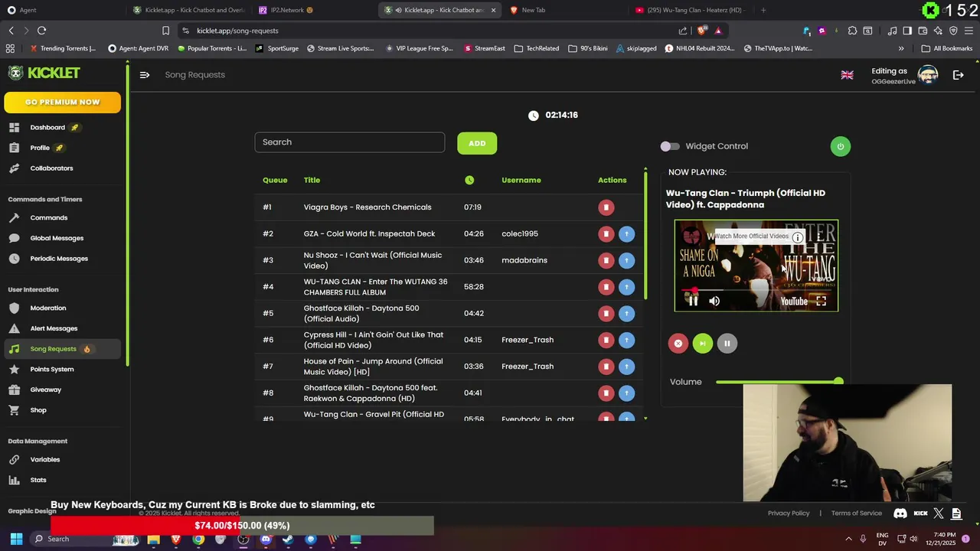
Task: Click the Terms of Service link
Action: [x=857, y=514]
